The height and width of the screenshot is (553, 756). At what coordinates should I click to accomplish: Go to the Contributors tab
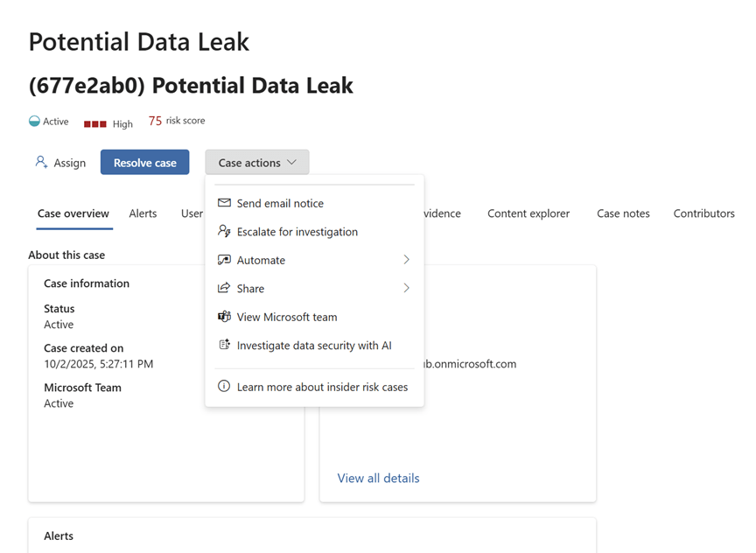tap(703, 213)
